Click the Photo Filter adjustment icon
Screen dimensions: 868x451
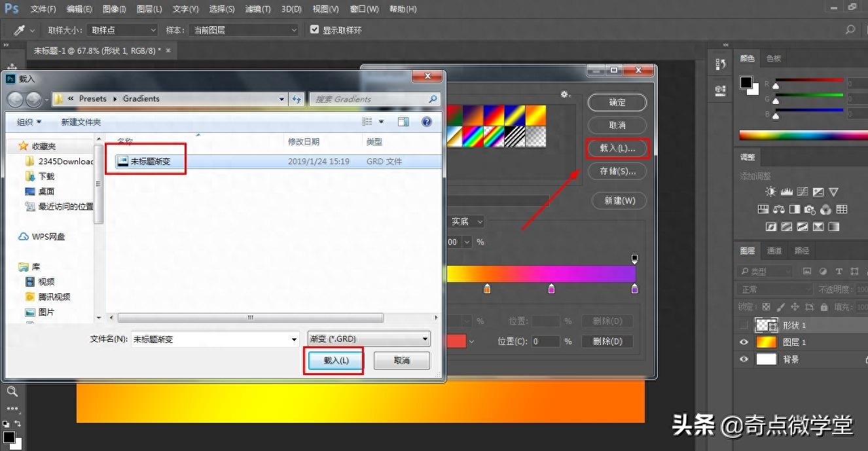[810, 209]
